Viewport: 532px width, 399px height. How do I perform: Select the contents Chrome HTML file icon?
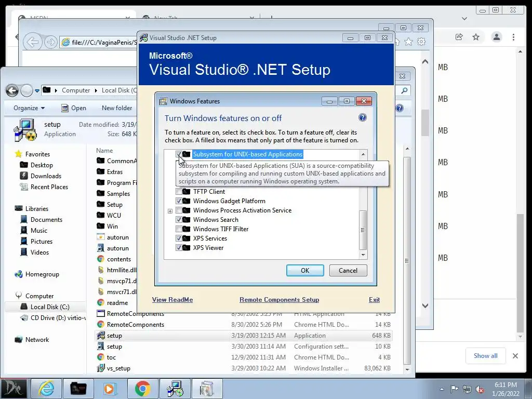[100, 259]
